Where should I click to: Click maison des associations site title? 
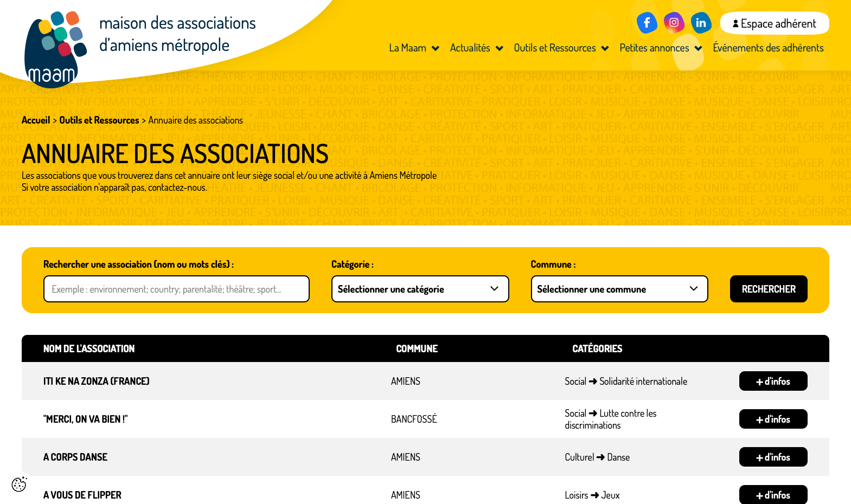tap(177, 34)
